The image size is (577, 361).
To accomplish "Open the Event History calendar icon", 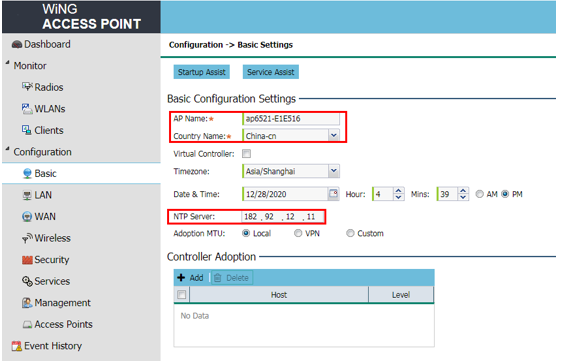I will point(17,346).
